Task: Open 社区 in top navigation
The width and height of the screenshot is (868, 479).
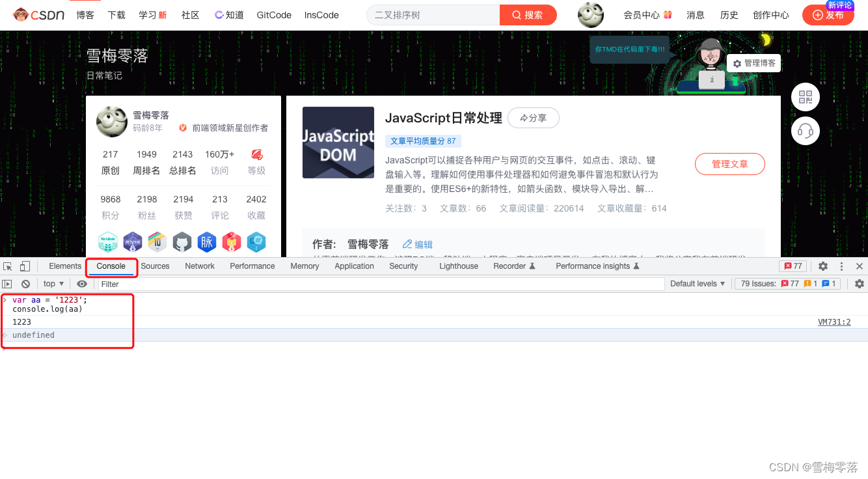Action: 191,15
